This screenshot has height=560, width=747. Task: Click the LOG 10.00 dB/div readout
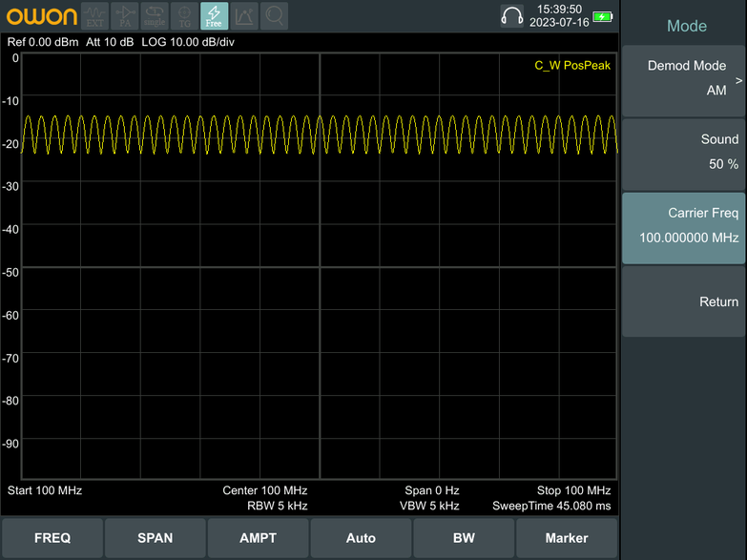coord(188,42)
